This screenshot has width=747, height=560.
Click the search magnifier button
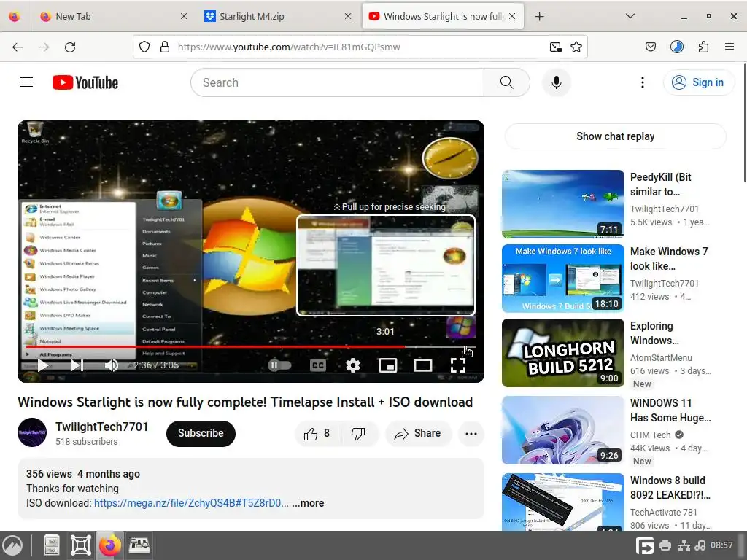coord(507,82)
